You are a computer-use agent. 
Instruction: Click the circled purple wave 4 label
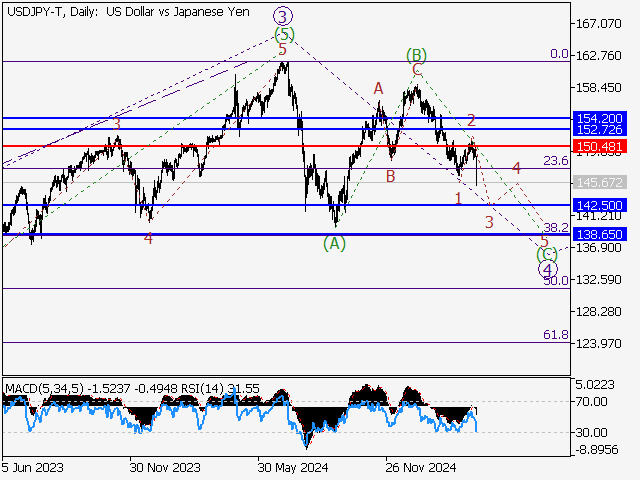click(547, 269)
